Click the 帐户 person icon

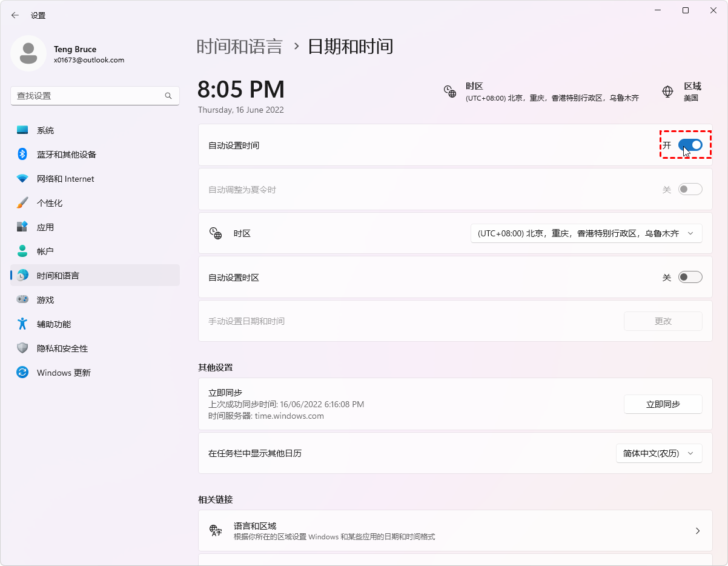point(22,251)
